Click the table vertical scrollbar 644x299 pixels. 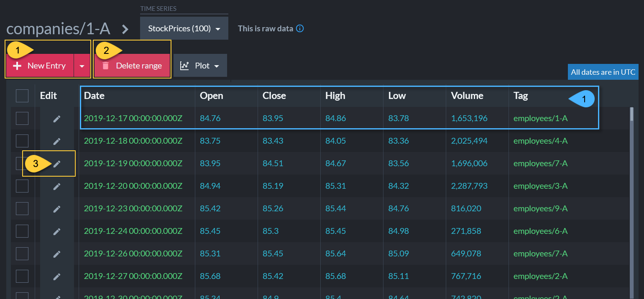click(x=632, y=203)
